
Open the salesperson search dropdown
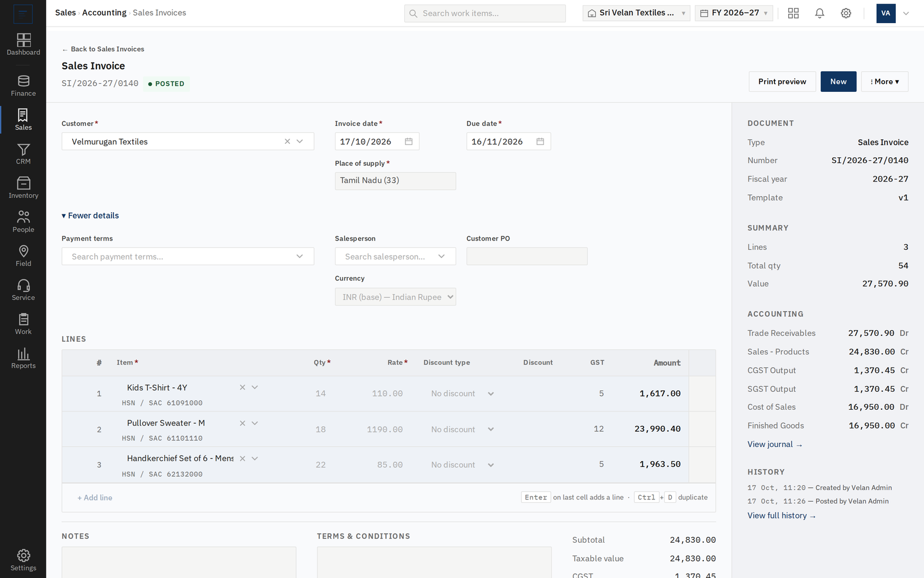tap(396, 257)
